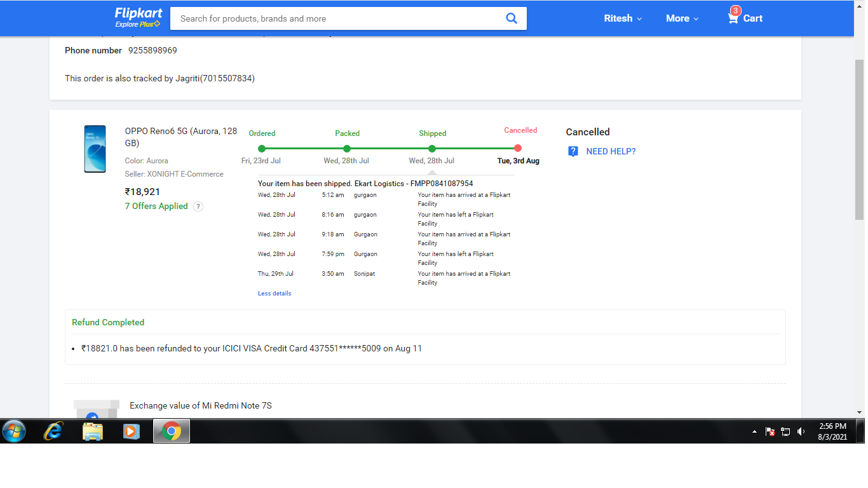This screenshot has height=488, width=868.
Task: Click the Flipkart logo
Action: [138, 13]
